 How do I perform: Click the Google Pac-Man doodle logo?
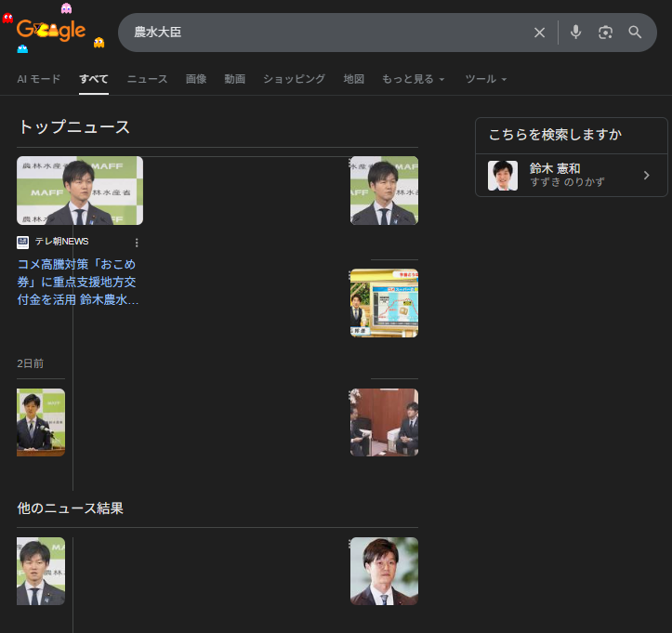pyautogui.click(x=52, y=31)
